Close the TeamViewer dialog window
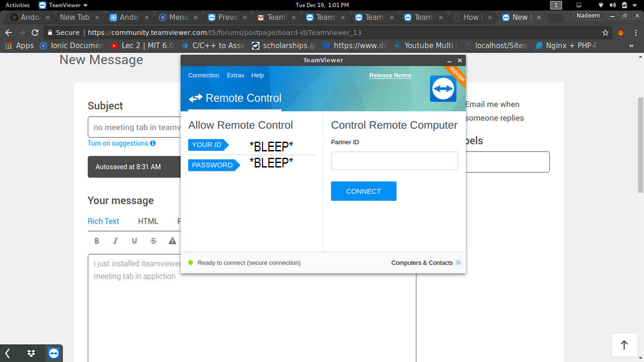644x362 pixels. 460,61
